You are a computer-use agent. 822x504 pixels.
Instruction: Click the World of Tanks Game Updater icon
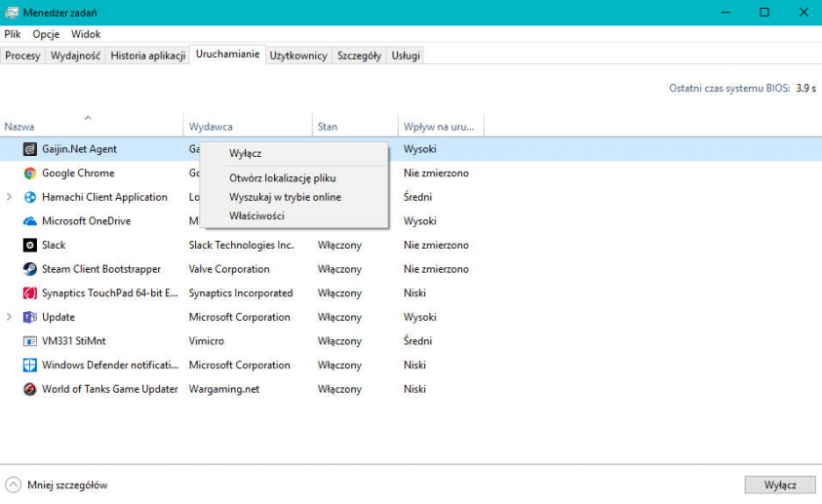tap(29, 389)
